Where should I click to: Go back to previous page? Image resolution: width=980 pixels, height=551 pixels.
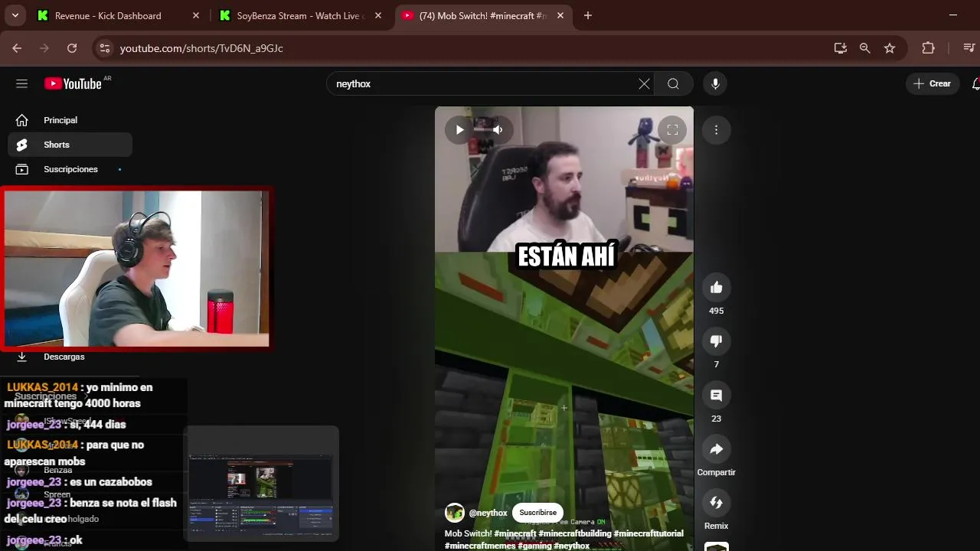(x=17, y=48)
